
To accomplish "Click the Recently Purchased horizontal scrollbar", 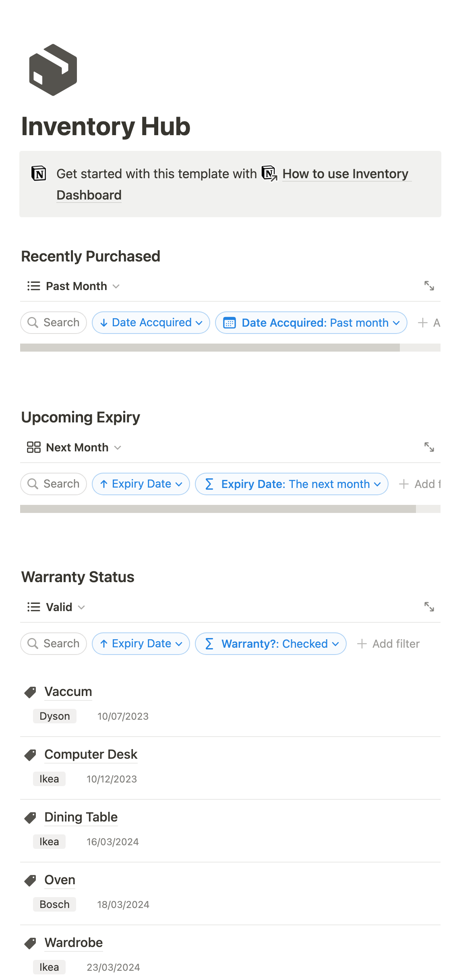I will (210, 348).
